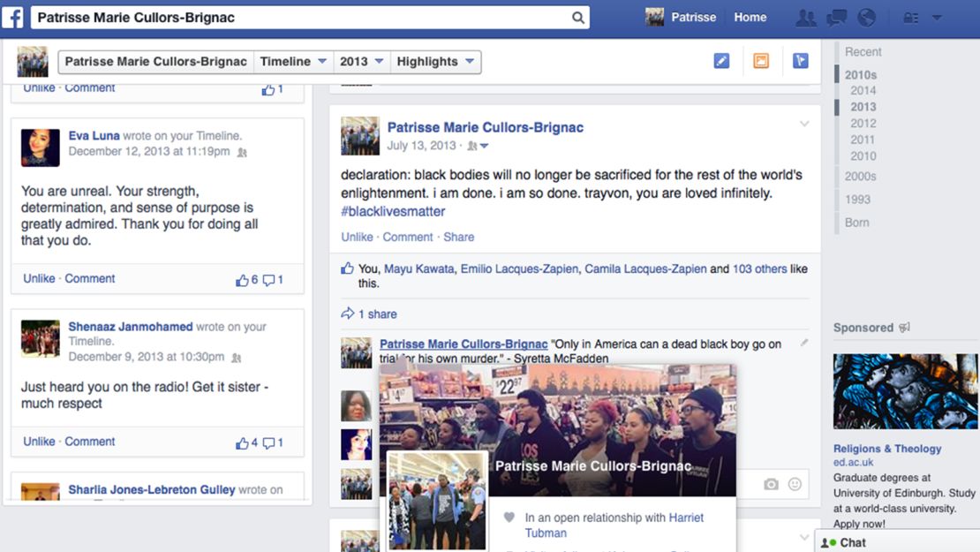This screenshot has height=552, width=980.
Task: Select 2000s in the timeline navigator
Action: coord(861,177)
